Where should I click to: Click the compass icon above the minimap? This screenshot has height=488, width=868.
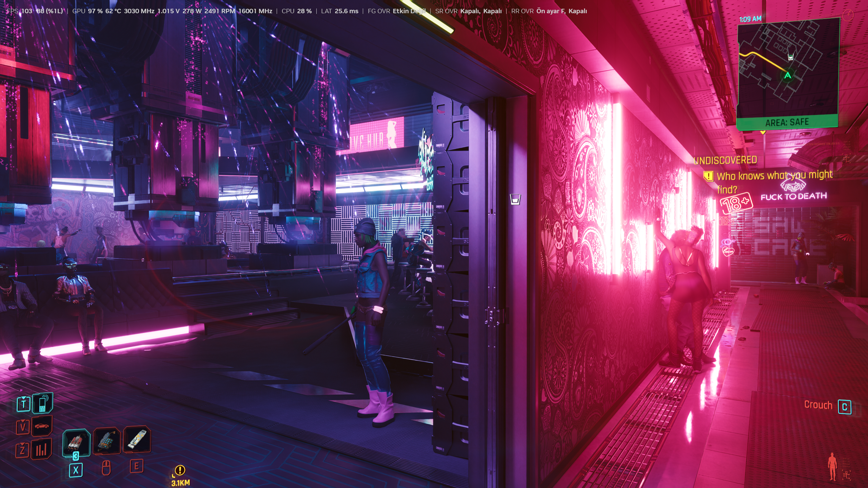click(x=848, y=15)
